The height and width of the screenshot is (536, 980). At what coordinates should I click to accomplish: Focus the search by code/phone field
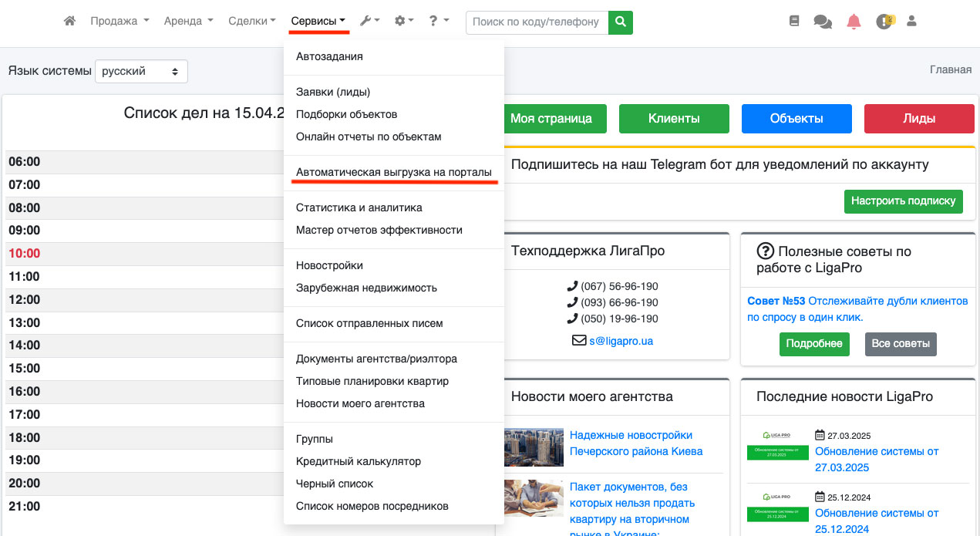(x=536, y=22)
